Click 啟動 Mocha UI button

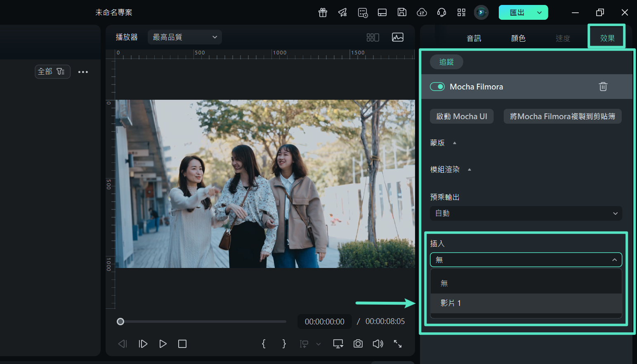point(462,116)
